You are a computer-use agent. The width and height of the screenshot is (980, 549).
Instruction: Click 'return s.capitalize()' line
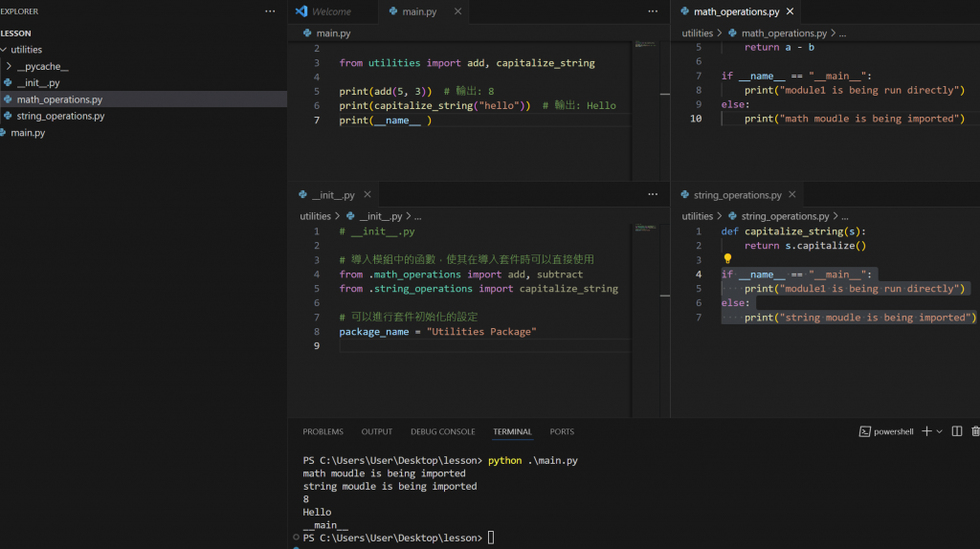click(x=805, y=246)
